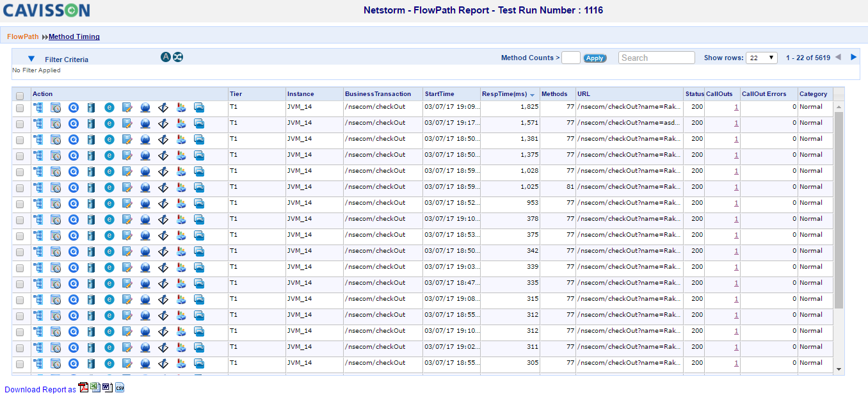Sort table by Instance column header
The width and height of the screenshot is (868, 409).
tap(301, 94)
